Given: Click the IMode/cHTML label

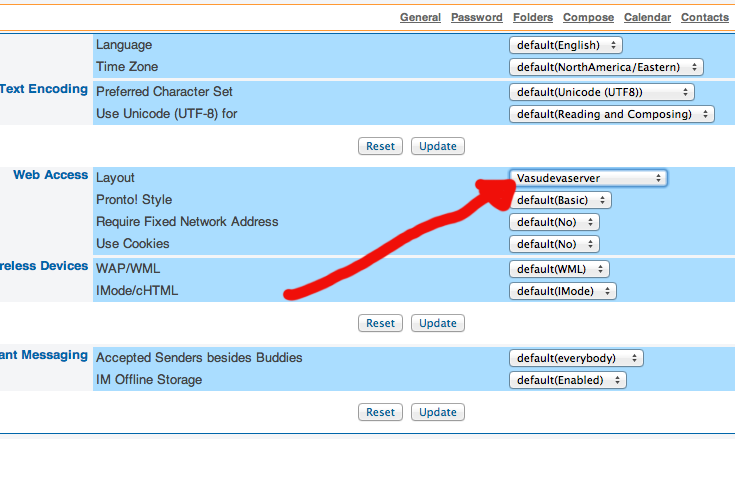Looking at the screenshot, I should point(137,291).
